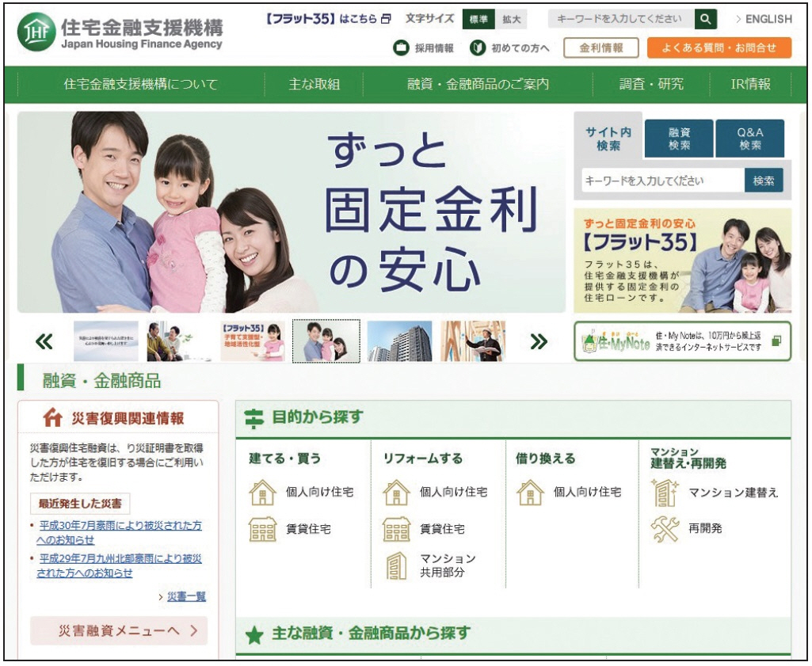Select 標準 text size option
812x666 pixels.
coord(478,19)
